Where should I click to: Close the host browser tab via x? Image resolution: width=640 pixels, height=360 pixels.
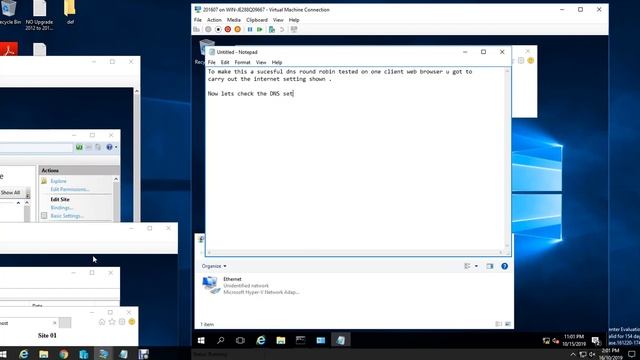[55, 323]
